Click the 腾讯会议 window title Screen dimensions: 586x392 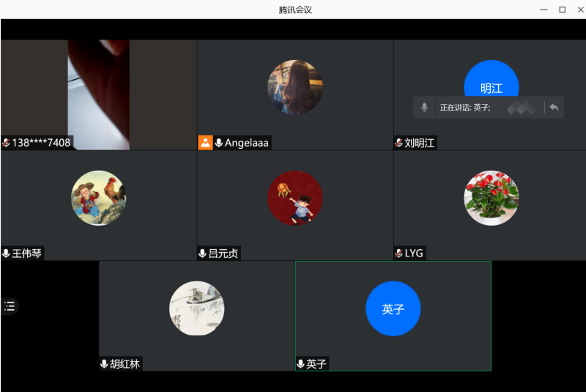coord(295,10)
